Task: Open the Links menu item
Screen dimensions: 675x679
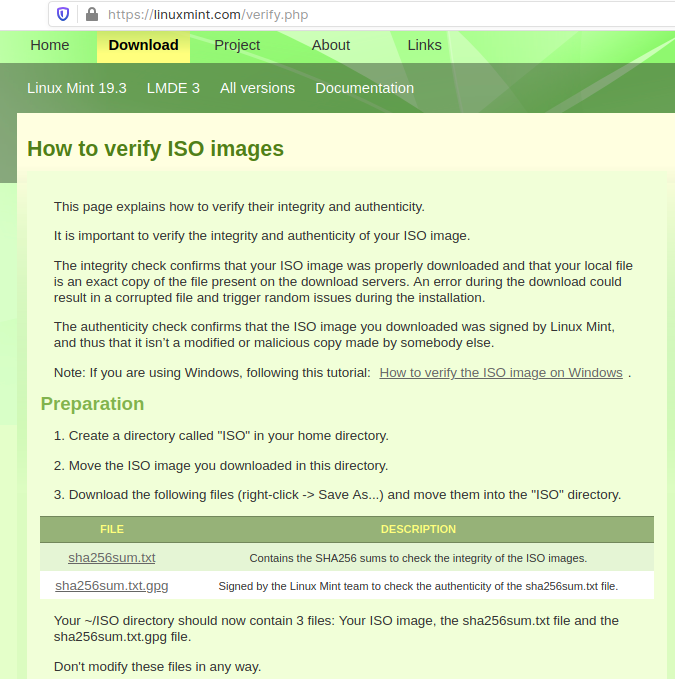Action: pos(424,45)
